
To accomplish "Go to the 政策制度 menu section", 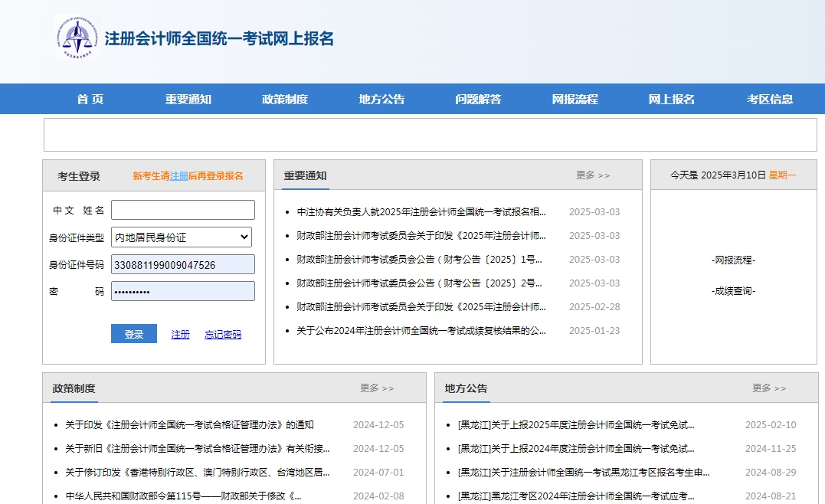I will click(x=284, y=98).
